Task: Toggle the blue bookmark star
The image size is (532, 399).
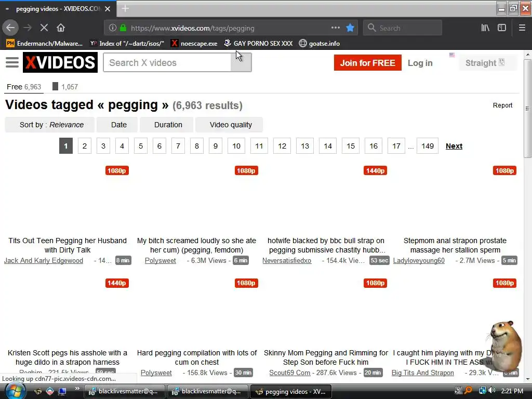Action: click(x=350, y=28)
